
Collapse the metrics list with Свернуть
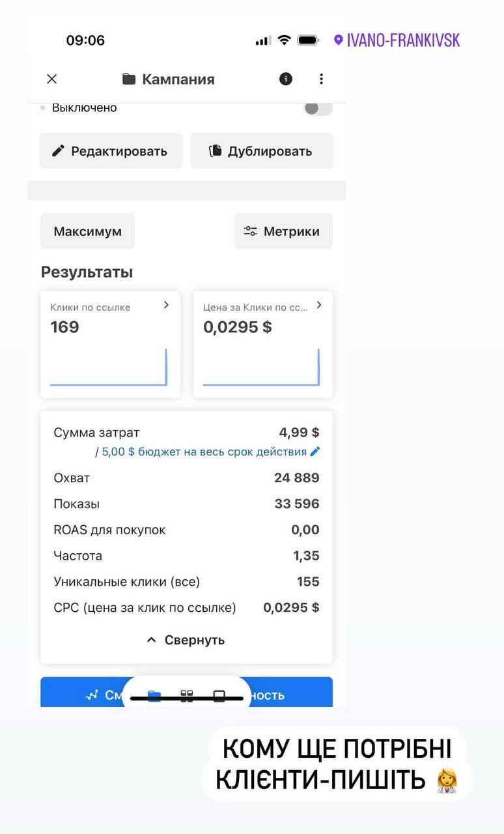point(186,640)
